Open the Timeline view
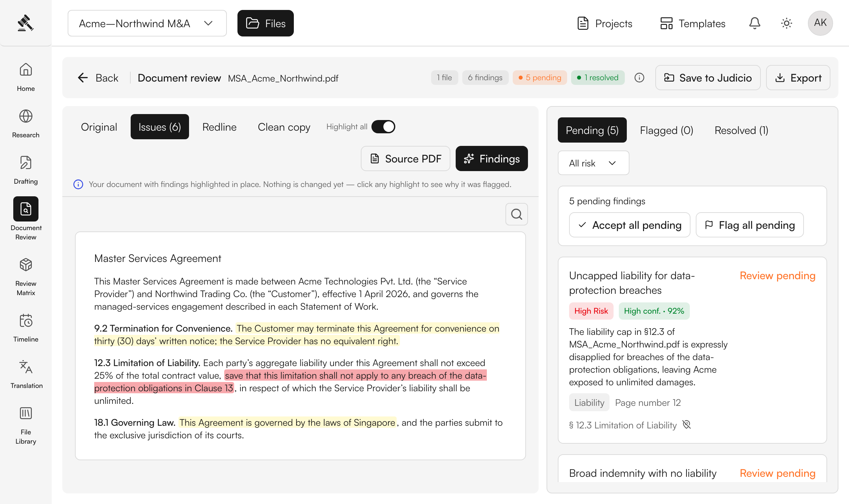The width and height of the screenshot is (849, 504). coord(26,328)
